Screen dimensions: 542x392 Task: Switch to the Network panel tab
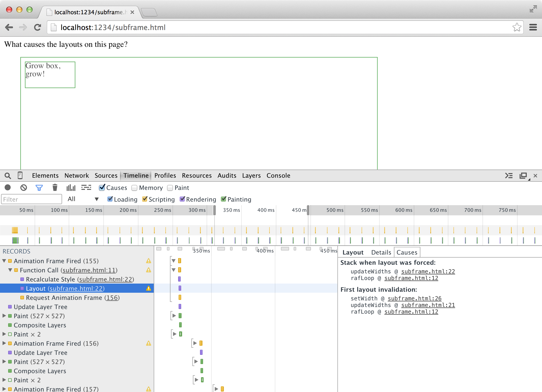(x=77, y=176)
